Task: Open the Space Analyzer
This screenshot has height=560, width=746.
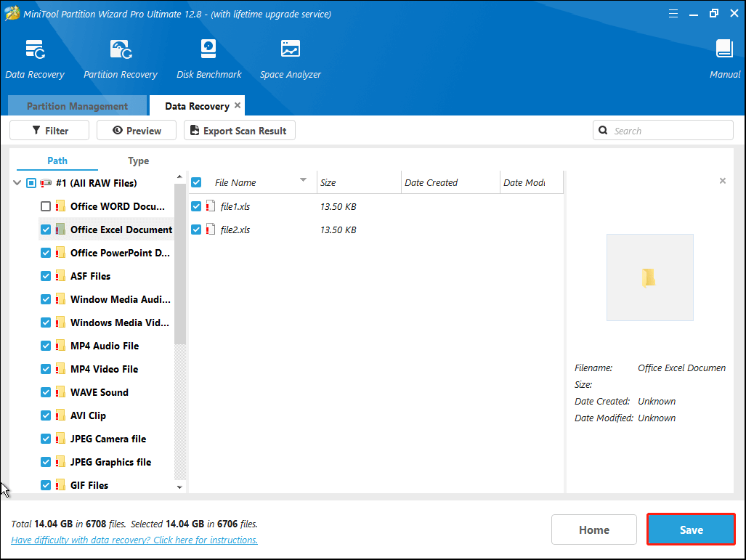Action: coord(290,57)
